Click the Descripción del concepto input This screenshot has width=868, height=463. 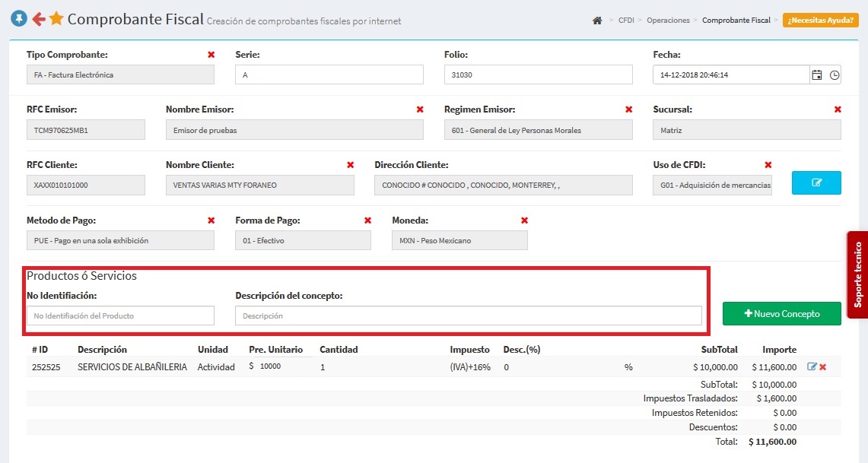click(468, 316)
